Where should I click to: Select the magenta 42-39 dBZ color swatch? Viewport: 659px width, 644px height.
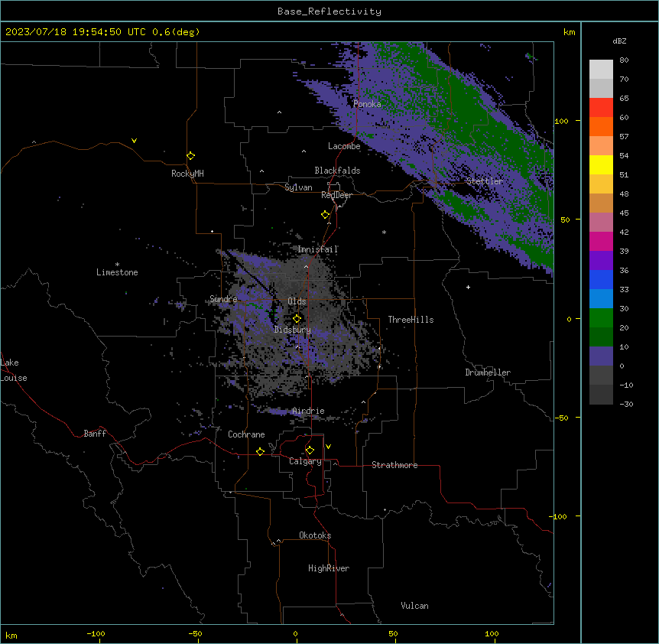(x=601, y=241)
